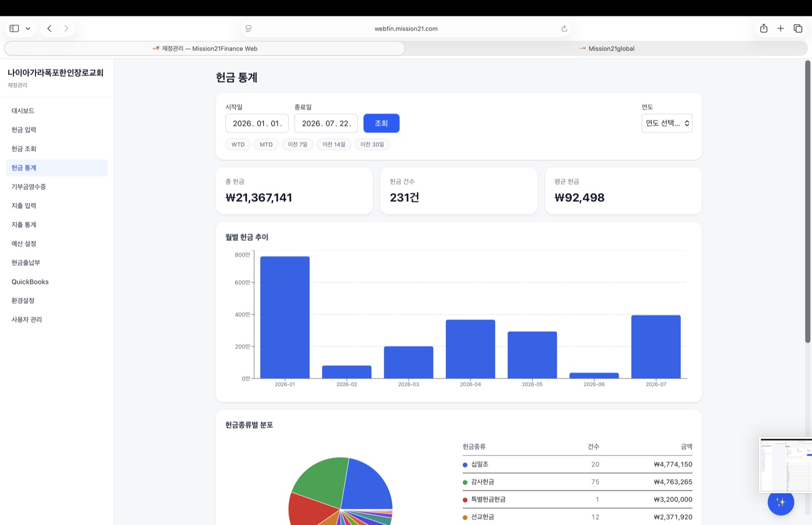Open the screenshot preview thumbnail
The image size is (812, 525).
[x=786, y=465]
